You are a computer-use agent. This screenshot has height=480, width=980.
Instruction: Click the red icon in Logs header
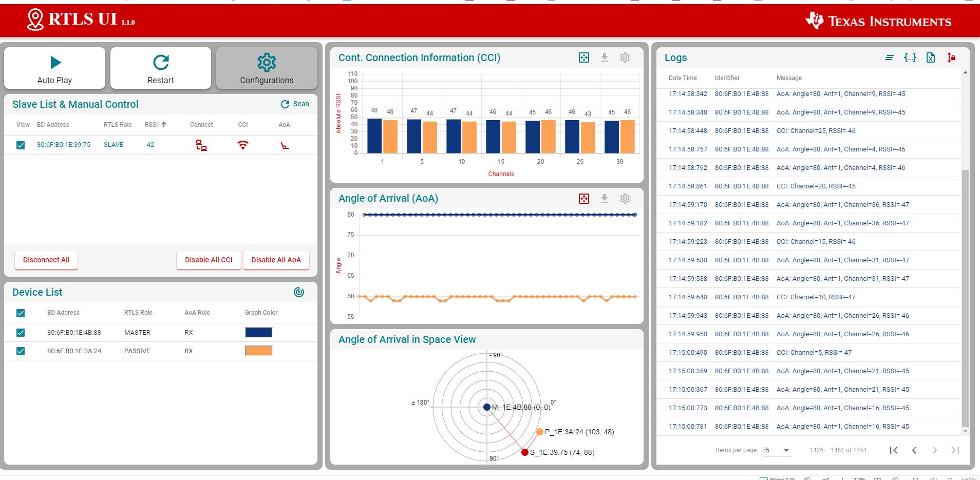click(951, 57)
